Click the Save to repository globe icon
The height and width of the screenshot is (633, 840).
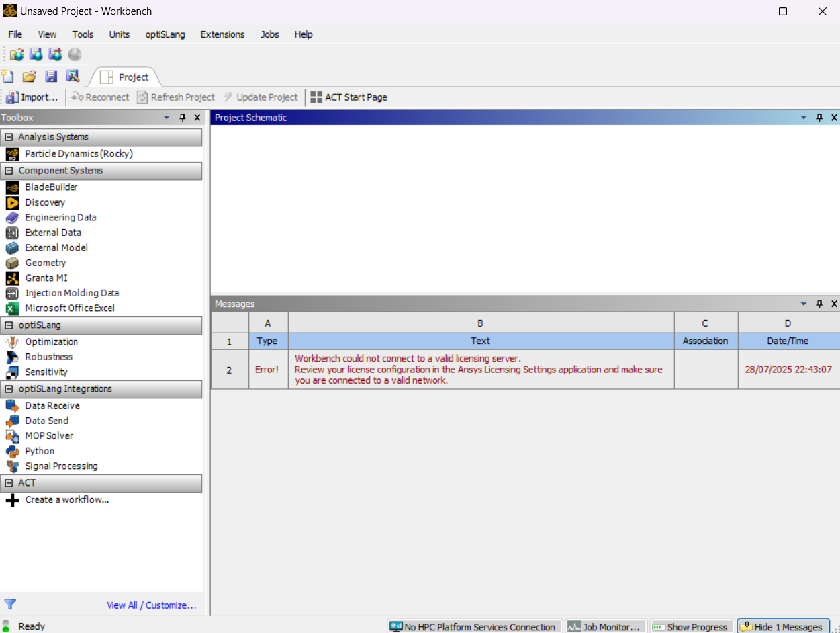36,54
